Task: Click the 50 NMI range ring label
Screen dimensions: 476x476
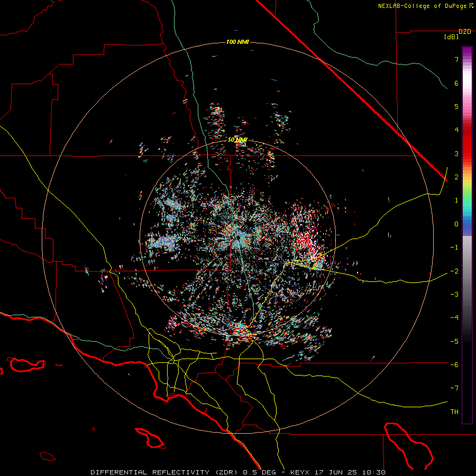Action: pyautogui.click(x=237, y=140)
